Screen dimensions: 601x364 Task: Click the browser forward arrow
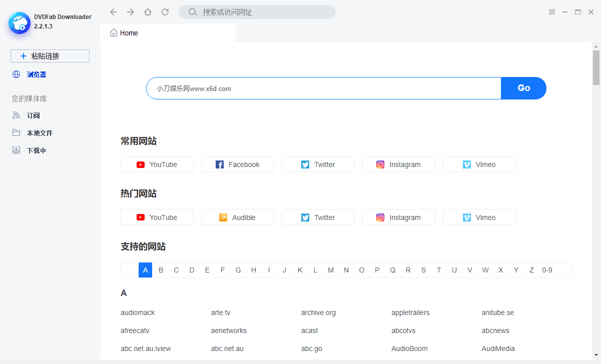pyautogui.click(x=131, y=12)
